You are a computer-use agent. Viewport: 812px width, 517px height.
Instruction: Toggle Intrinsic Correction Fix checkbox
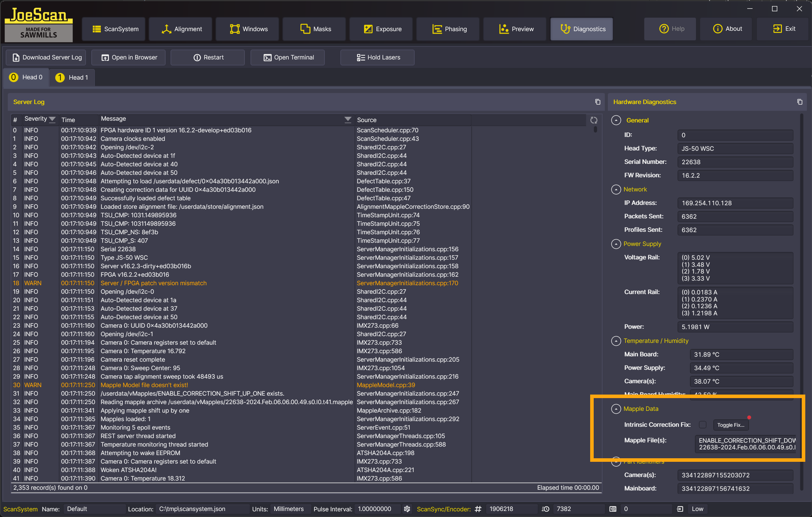pos(703,425)
